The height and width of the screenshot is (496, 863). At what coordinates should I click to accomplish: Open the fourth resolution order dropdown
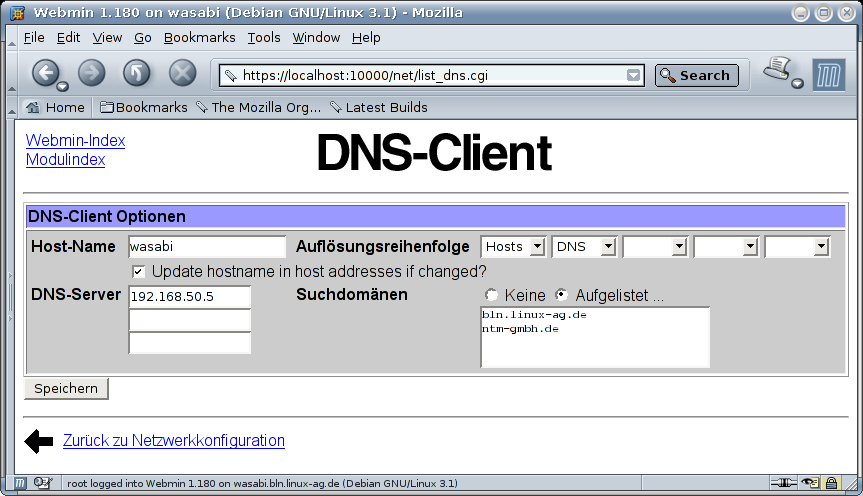click(x=726, y=247)
